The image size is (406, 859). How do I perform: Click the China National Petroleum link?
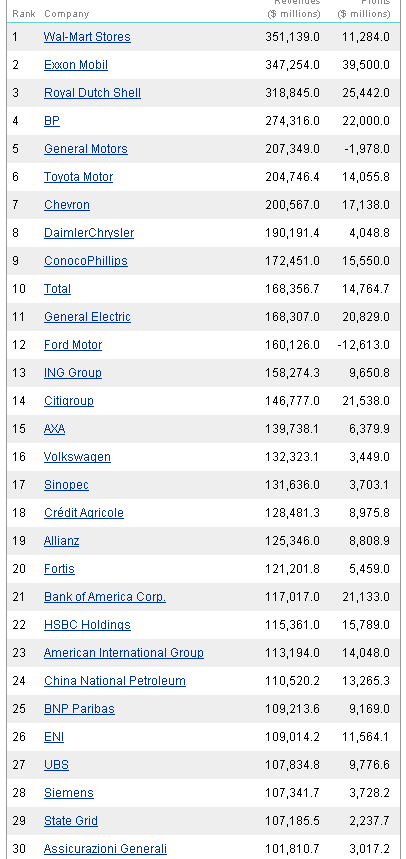[x=115, y=681]
